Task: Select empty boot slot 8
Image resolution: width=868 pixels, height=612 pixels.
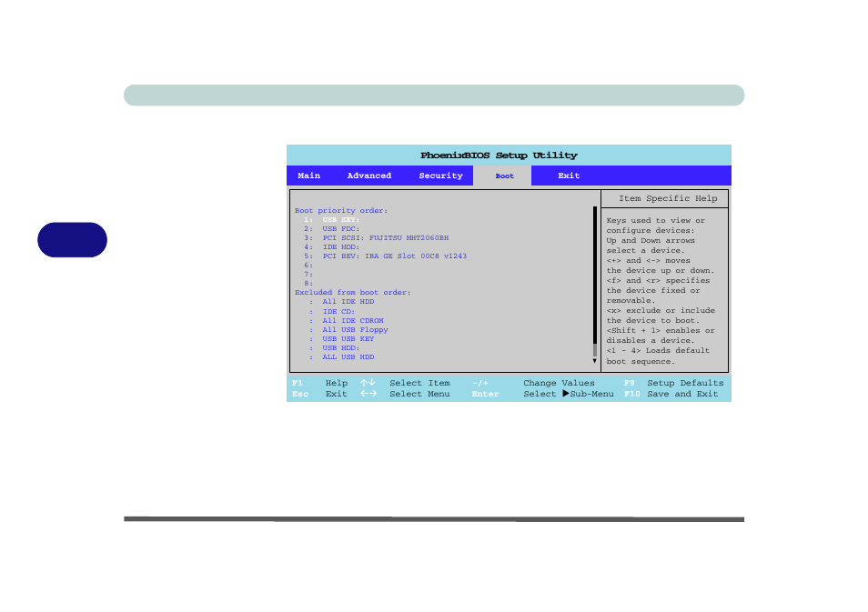Action: pos(308,284)
